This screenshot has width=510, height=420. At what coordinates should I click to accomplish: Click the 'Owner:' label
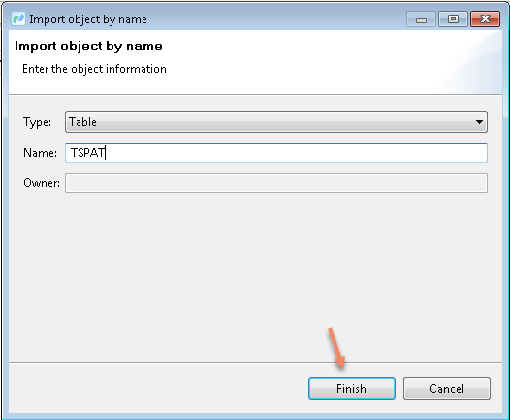[x=42, y=183]
